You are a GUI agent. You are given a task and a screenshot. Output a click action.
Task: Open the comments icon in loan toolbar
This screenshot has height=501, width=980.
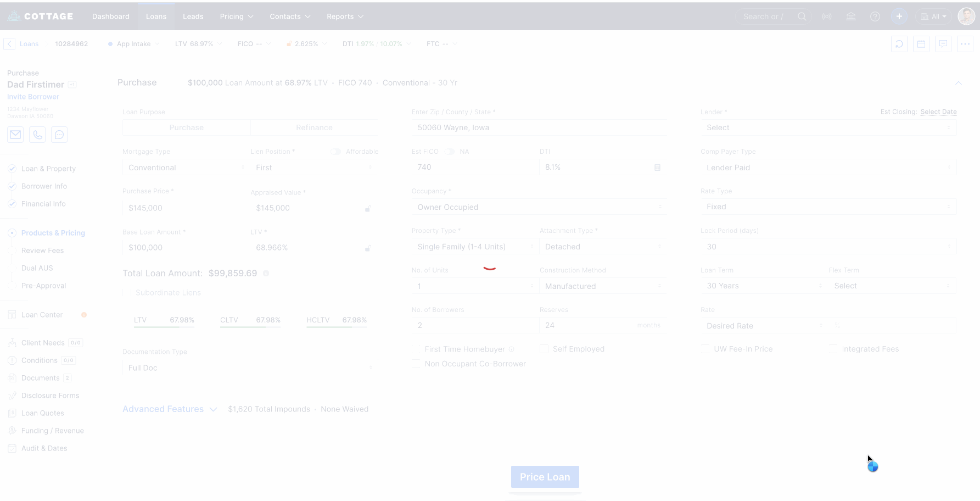pos(943,44)
